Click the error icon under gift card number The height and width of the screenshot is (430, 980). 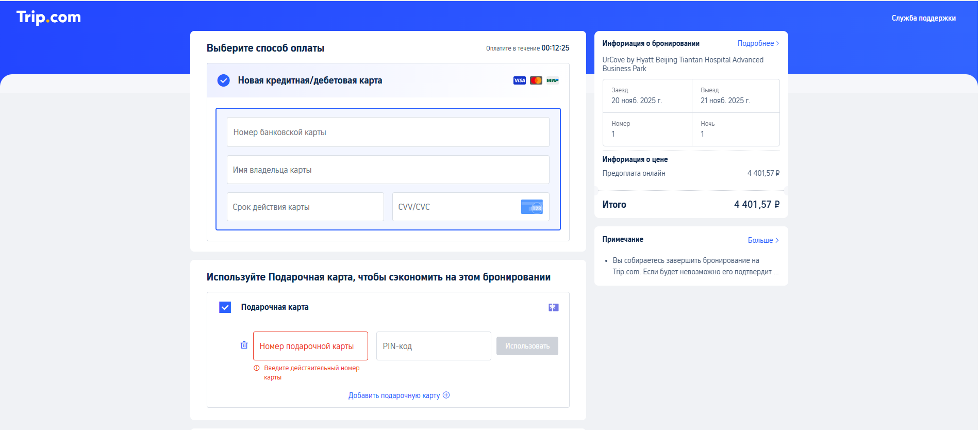click(x=257, y=368)
